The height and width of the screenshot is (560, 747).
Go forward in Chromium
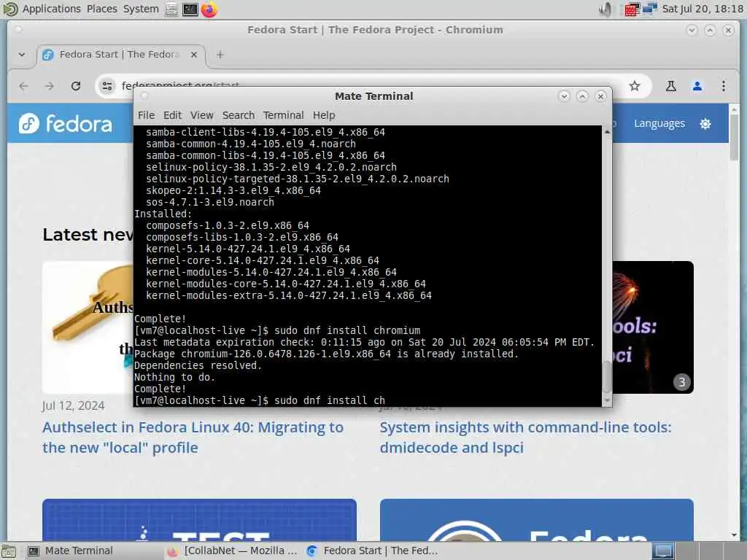50,86
